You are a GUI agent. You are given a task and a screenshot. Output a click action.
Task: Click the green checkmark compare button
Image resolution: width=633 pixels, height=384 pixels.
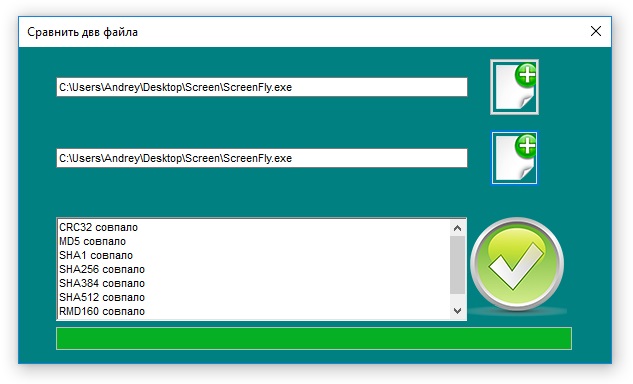(517, 265)
